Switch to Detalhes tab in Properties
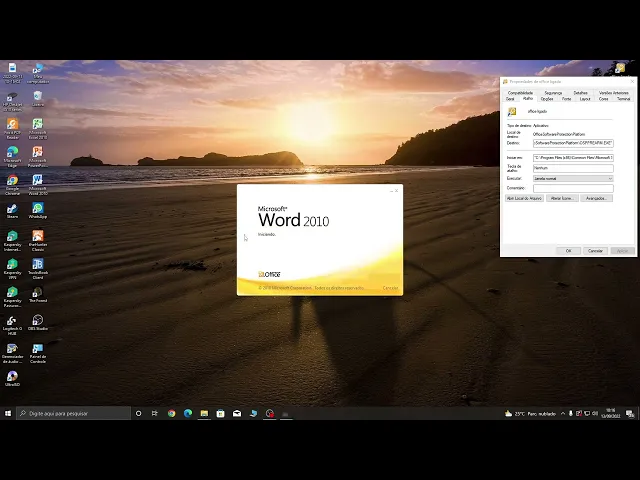This screenshot has width=640, height=480. [x=580, y=93]
